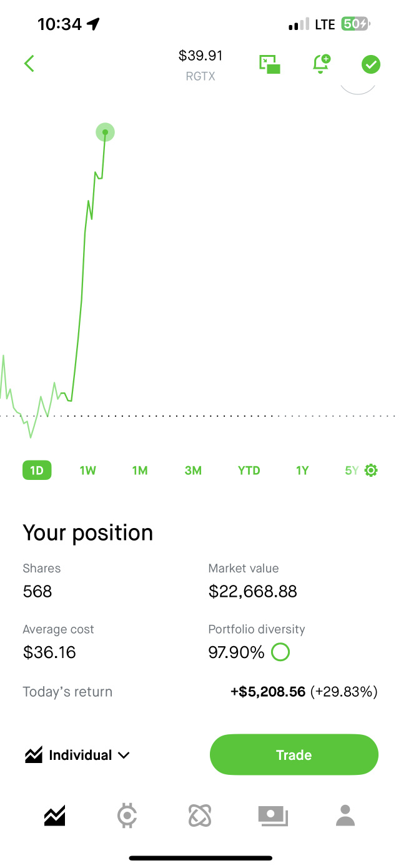Tap the portfolio diversity circle indicator
This screenshot has height=868, width=401.
(281, 653)
